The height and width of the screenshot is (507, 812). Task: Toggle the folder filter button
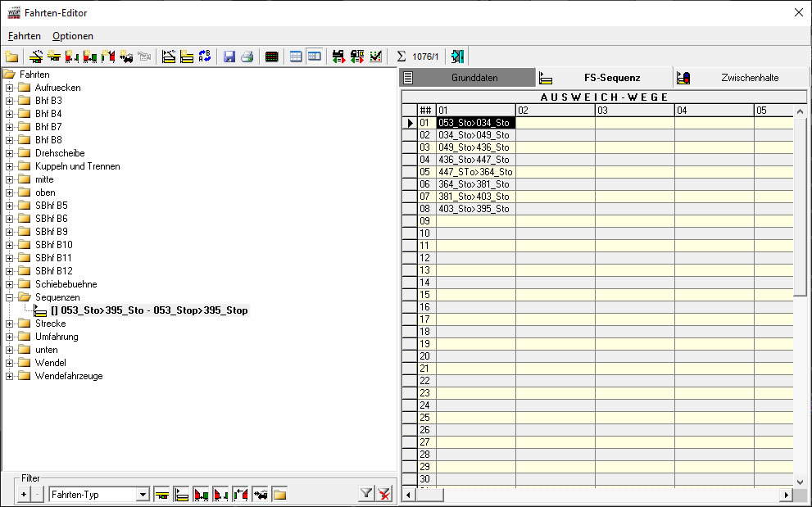click(x=280, y=494)
